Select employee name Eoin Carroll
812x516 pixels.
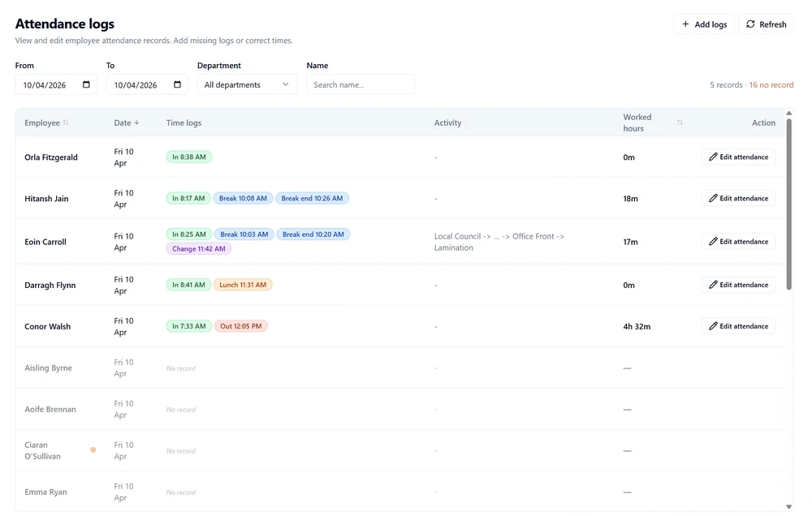point(45,242)
